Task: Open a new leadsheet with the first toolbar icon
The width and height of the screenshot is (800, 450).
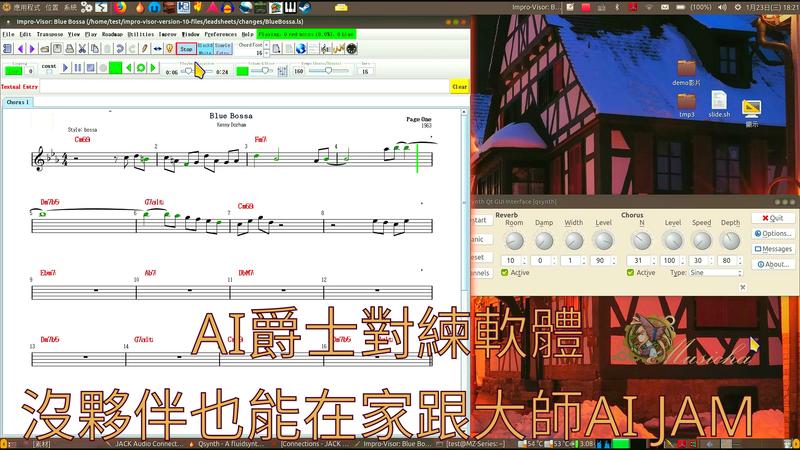Action: point(8,48)
